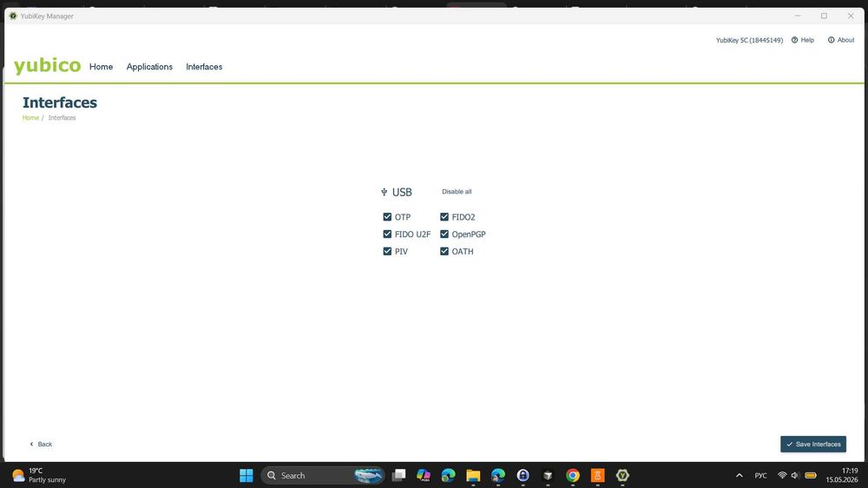Click the yubico logo
The height and width of the screenshot is (488, 868).
click(x=47, y=66)
